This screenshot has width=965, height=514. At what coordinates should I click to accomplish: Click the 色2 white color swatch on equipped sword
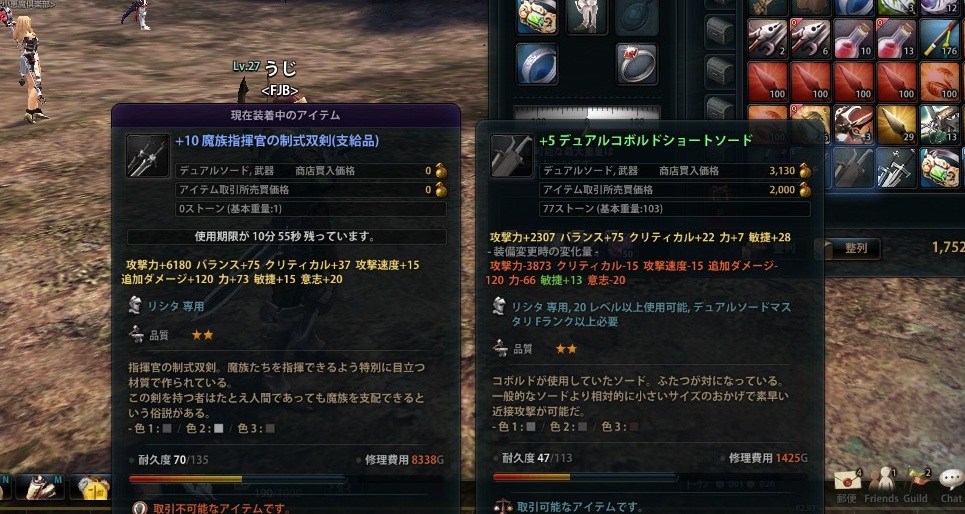click(218, 428)
